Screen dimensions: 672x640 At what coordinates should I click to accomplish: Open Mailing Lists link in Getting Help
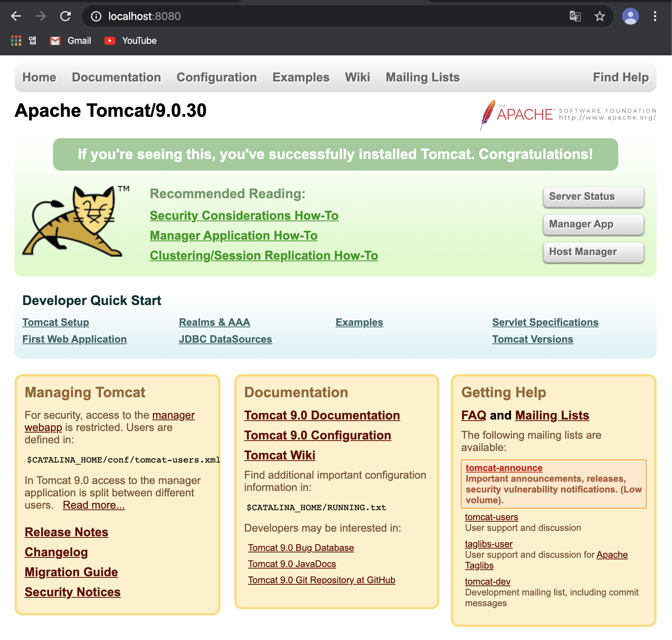pyautogui.click(x=552, y=415)
